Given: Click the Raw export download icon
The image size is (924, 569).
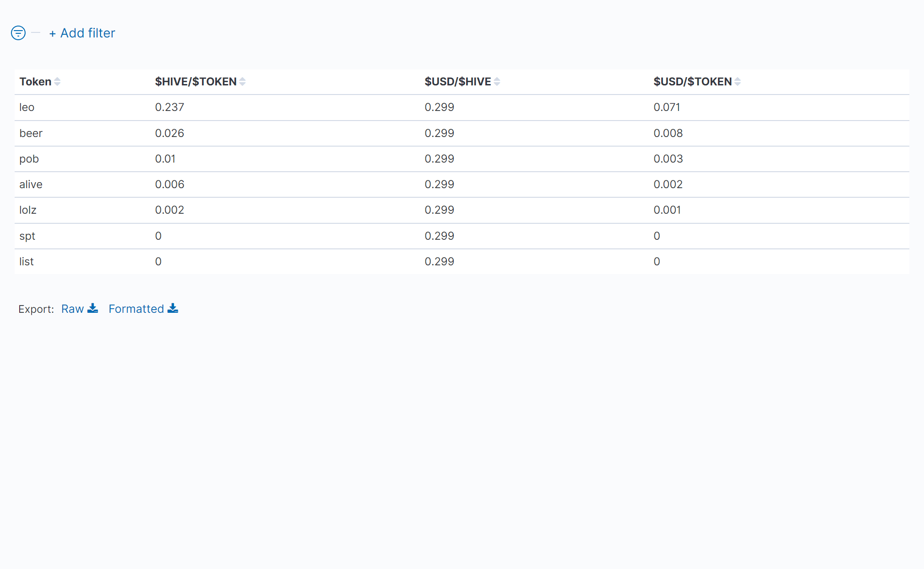Looking at the screenshot, I should (x=93, y=308).
